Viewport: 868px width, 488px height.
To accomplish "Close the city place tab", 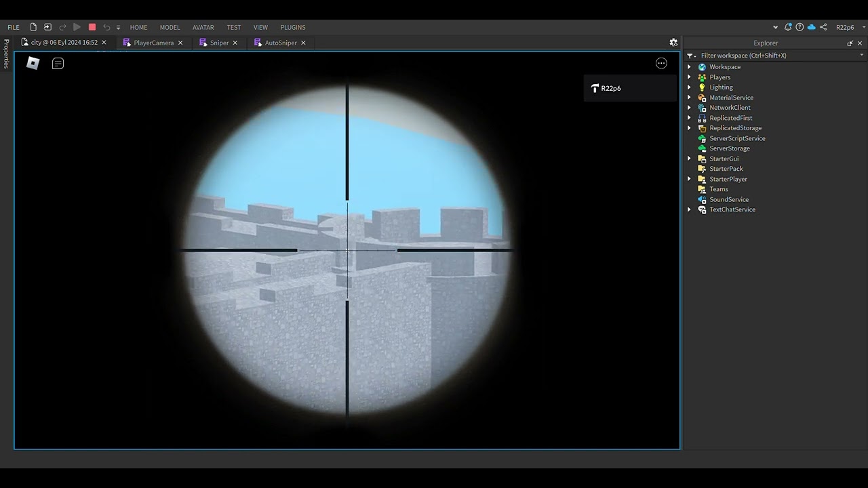I will tap(104, 43).
